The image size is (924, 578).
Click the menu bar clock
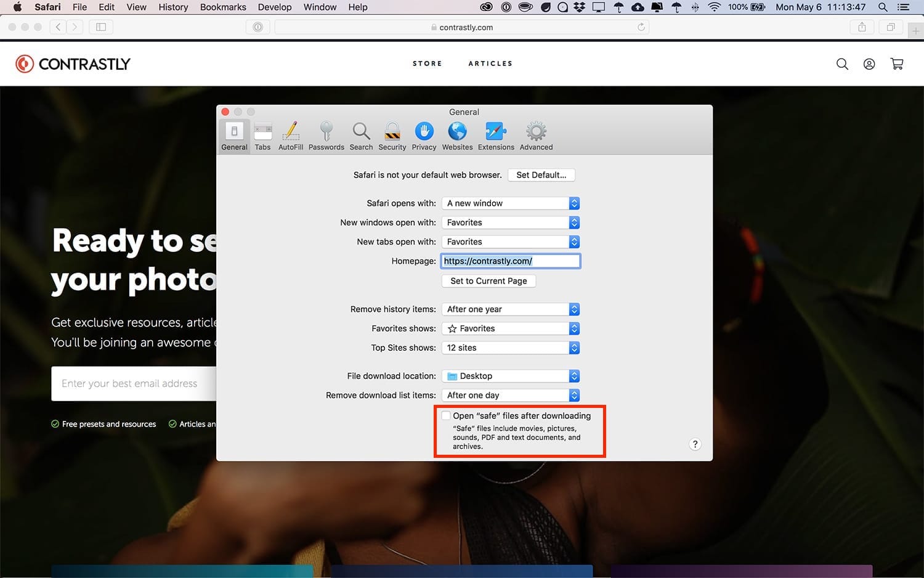click(821, 7)
